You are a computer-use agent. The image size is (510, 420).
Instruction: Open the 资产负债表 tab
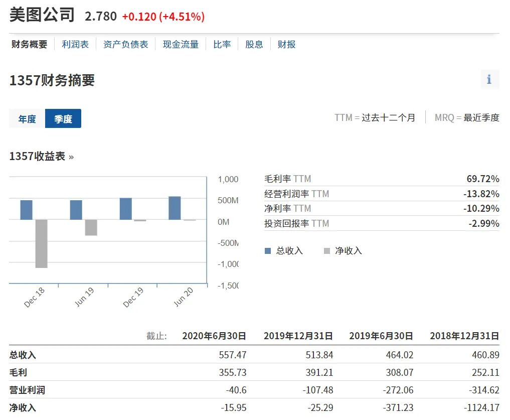125,44
